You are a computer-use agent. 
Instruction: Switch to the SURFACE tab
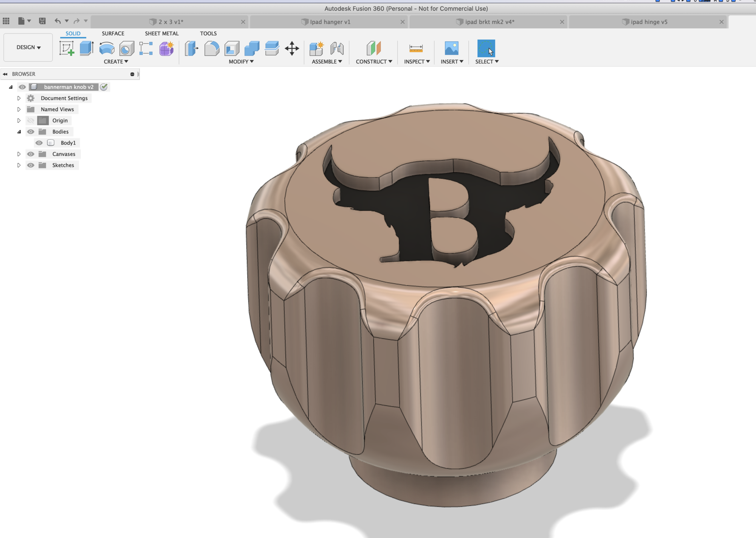coord(113,34)
